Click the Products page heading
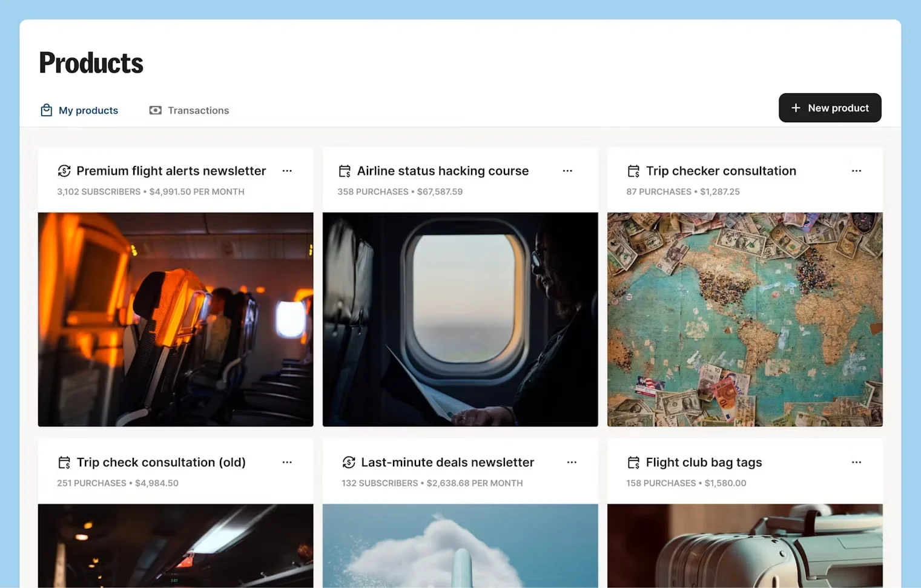This screenshot has height=588, width=921. pyautogui.click(x=91, y=63)
